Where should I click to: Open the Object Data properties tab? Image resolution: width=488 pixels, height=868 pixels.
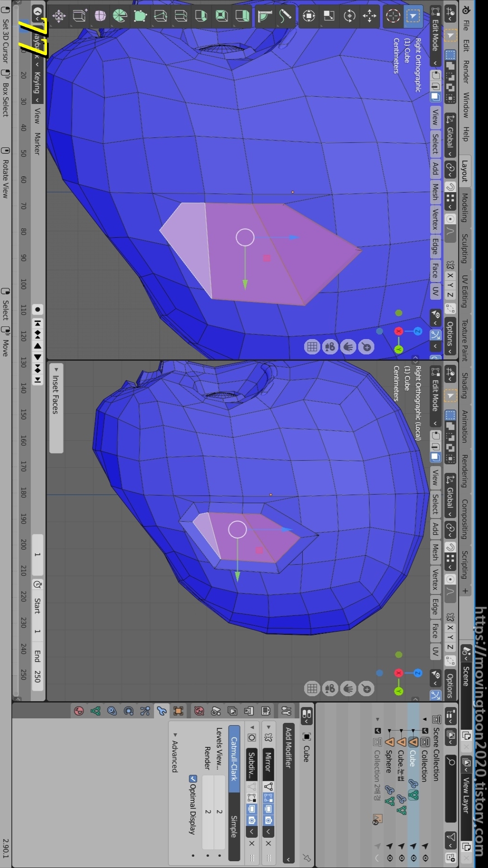(95, 711)
